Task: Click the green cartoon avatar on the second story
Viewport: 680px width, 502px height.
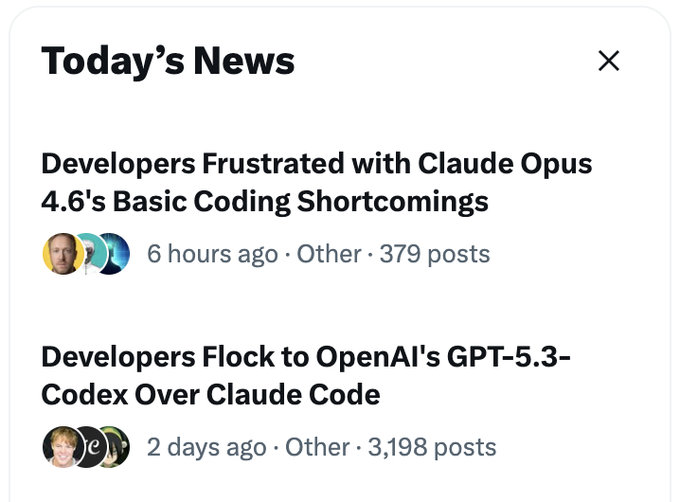Action: [x=113, y=447]
